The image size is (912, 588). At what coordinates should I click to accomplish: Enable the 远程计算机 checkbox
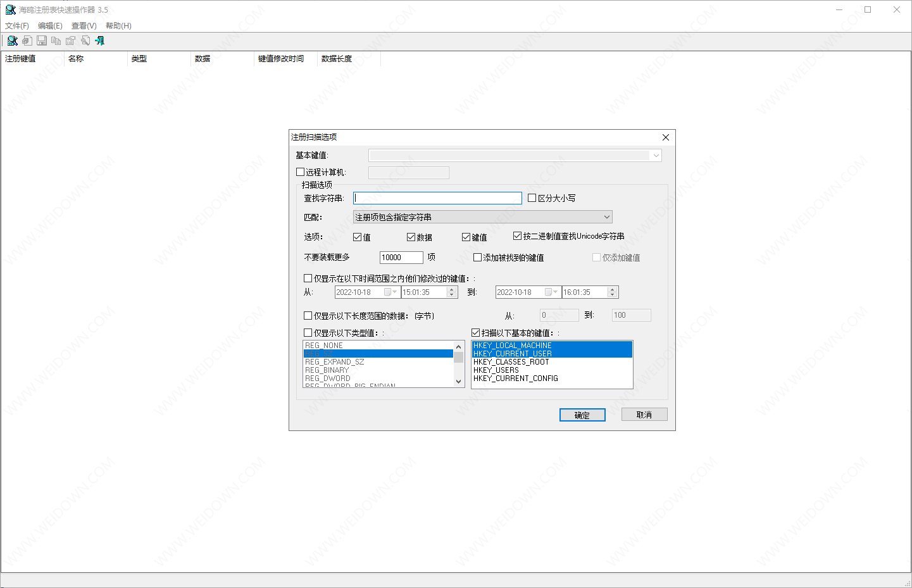coord(301,172)
